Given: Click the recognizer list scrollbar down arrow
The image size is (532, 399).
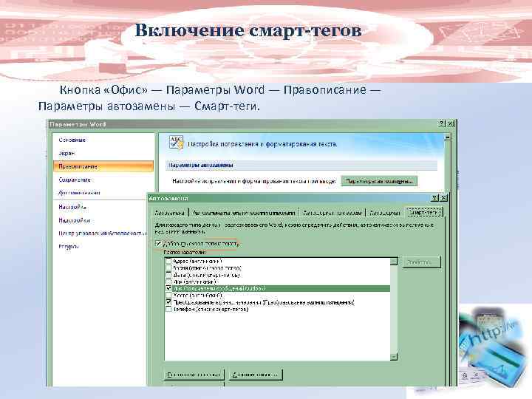Looking at the screenshot, I should [394, 357].
